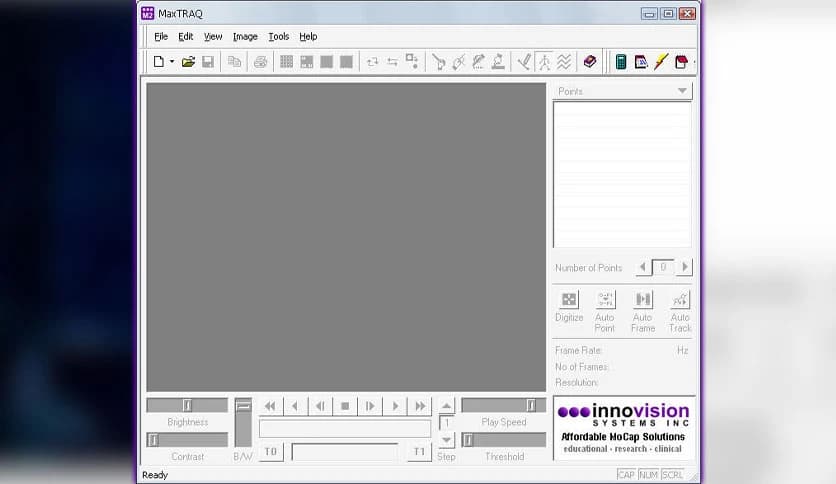Click the T0 button
Screen dimensions: 836x484
(271, 452)
